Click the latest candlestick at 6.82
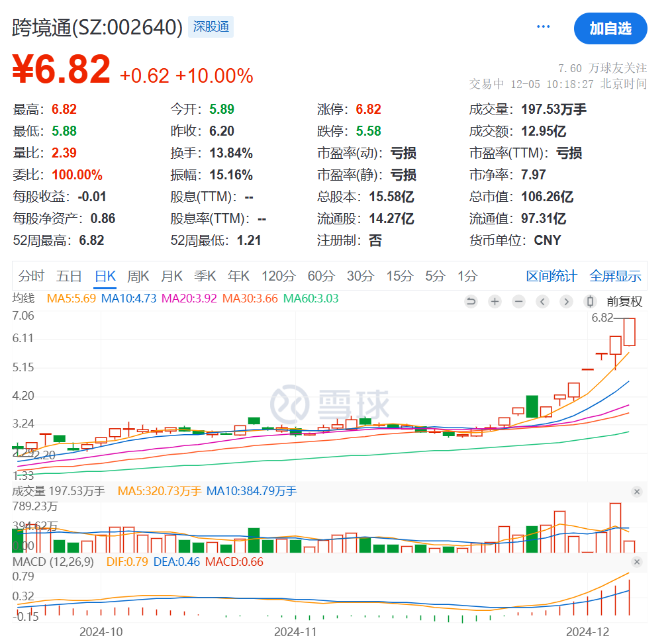 629,332
